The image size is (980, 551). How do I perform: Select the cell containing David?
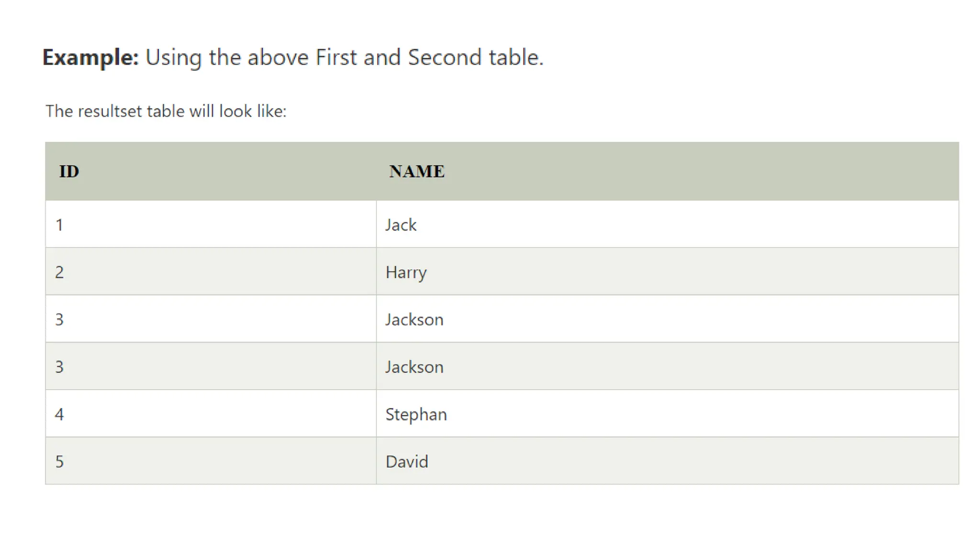[407, 462]
